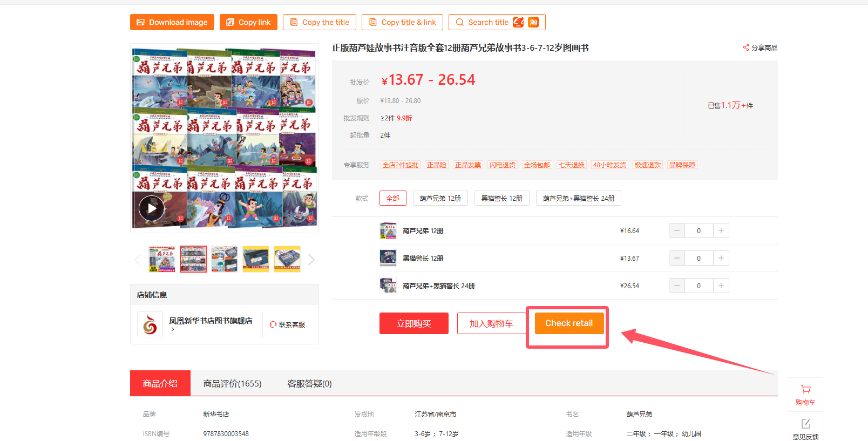Click the 分享商品 share icon
The width and height of the screenshot is (868, 441).
(x=746, y=48)
